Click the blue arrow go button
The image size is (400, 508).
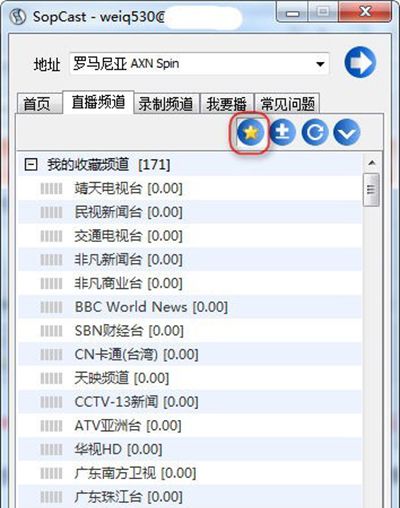pyautogui.click(x=360, y=62)
